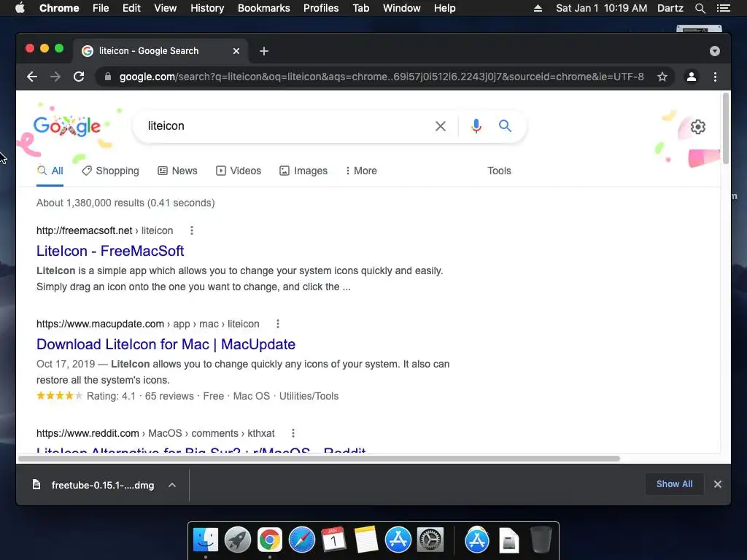
Task: Switch to the Videos results tab
Action: point(239,171)
